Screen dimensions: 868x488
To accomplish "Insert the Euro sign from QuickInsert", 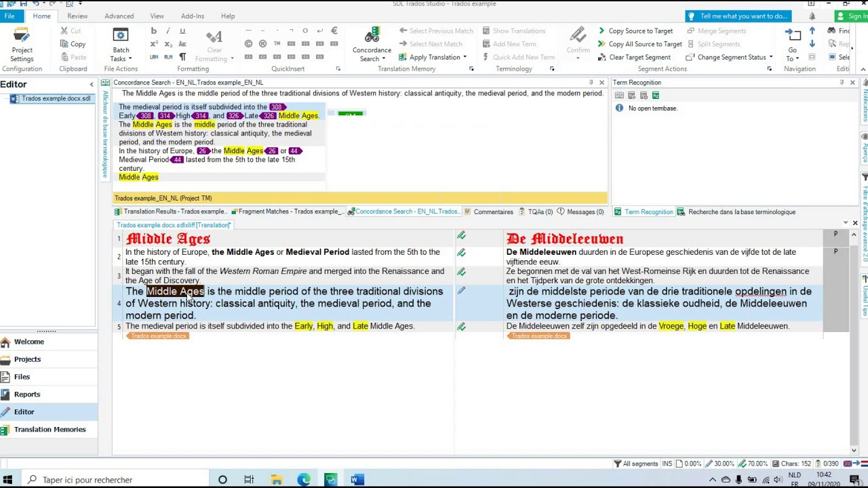I will click(334, 30).
